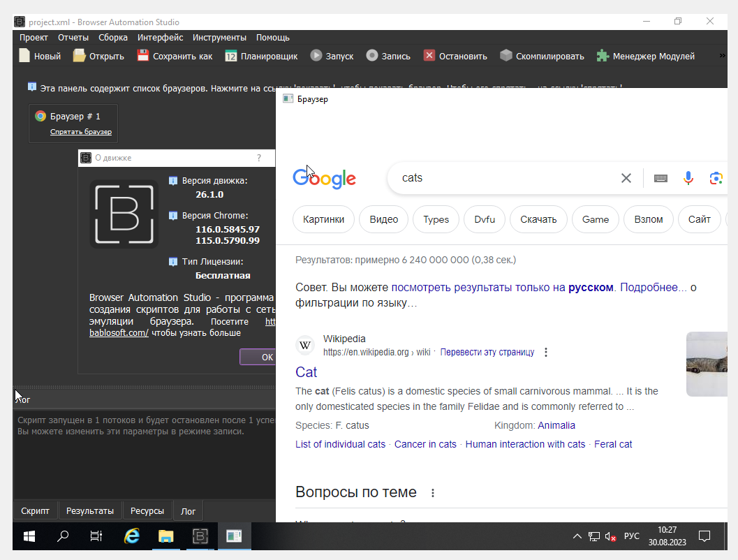738x560 pixels.
Task: Click the red Остановить stop icon
Action: point(428,55)
